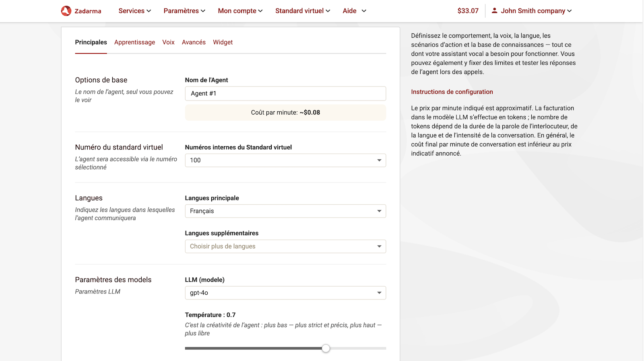Expand the Aide menu chevron
This screenshot has height=361, width=644.
pos(364,11)
